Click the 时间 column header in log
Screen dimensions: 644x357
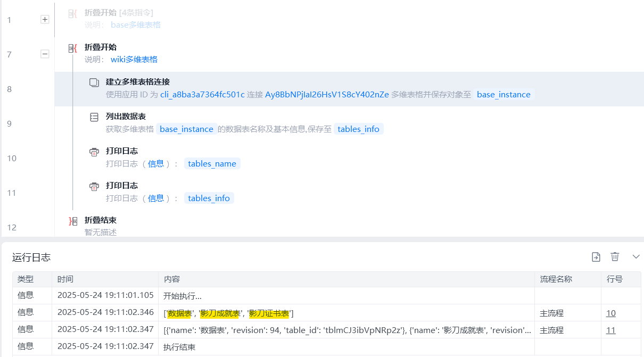pos(65,279)
